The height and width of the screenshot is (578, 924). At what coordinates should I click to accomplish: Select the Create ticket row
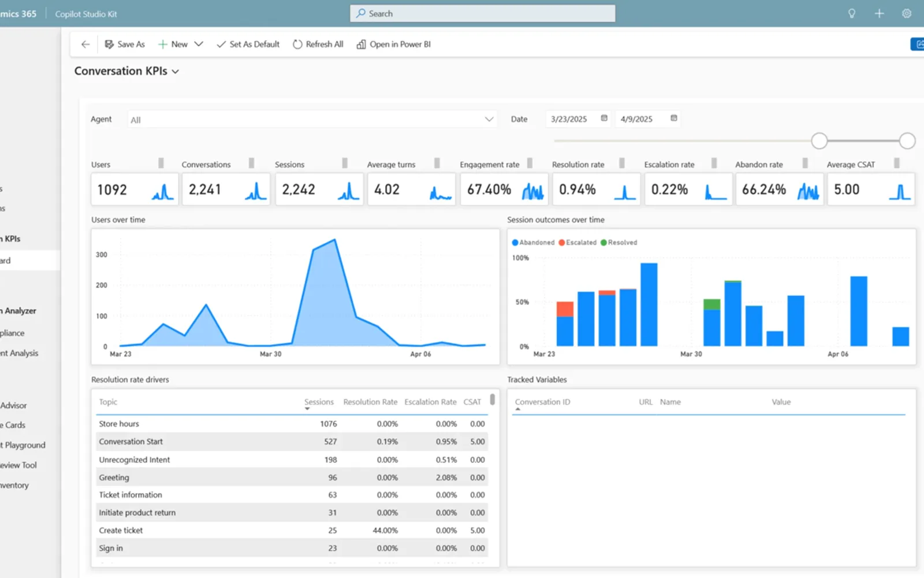292,530
